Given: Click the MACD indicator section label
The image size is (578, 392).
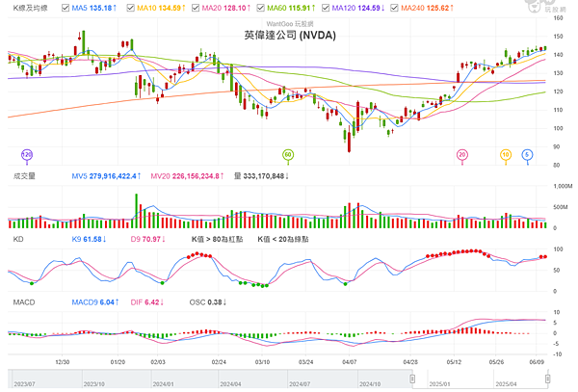Looking at the screenshot, I should coord(24,302).
